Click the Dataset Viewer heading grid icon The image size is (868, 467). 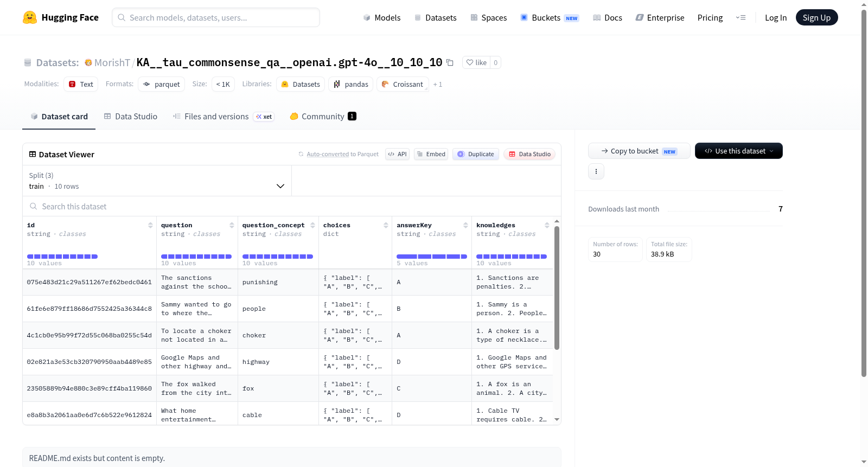point(33,155)
